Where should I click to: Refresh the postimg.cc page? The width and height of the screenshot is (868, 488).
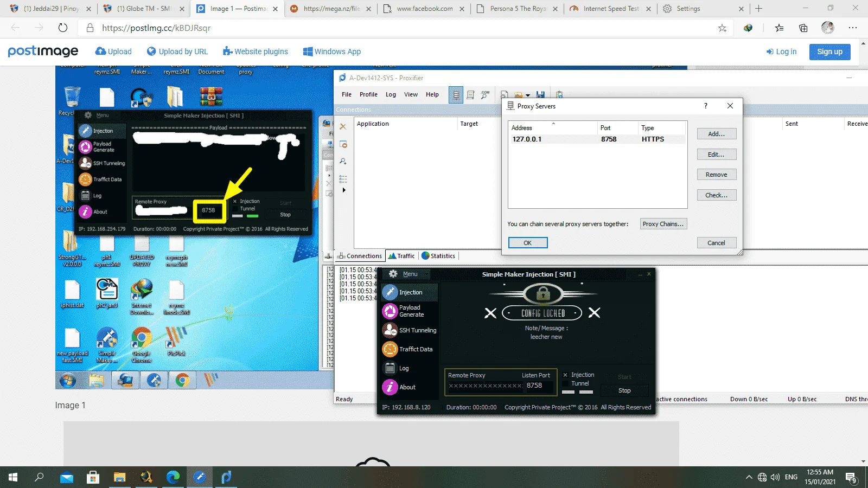tap(63, 28)
